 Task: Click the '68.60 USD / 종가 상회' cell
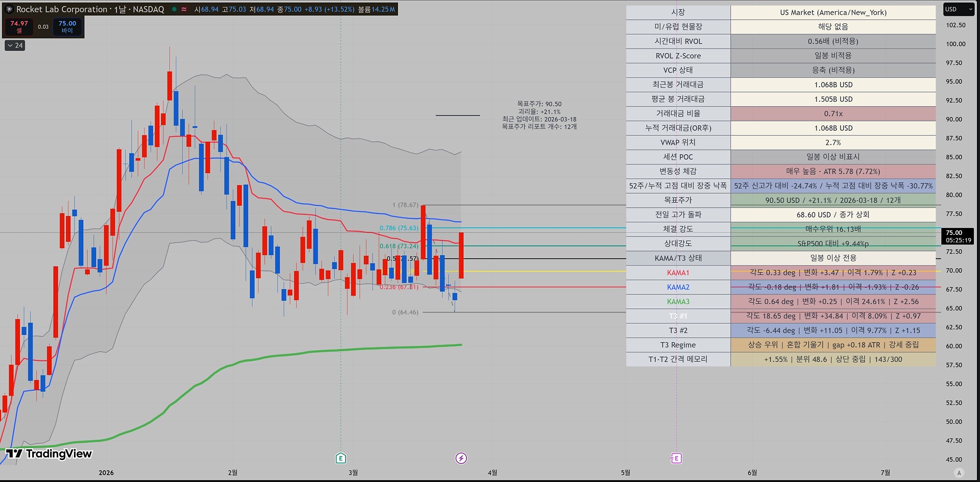pyautogui.click(x=833, y=214)
